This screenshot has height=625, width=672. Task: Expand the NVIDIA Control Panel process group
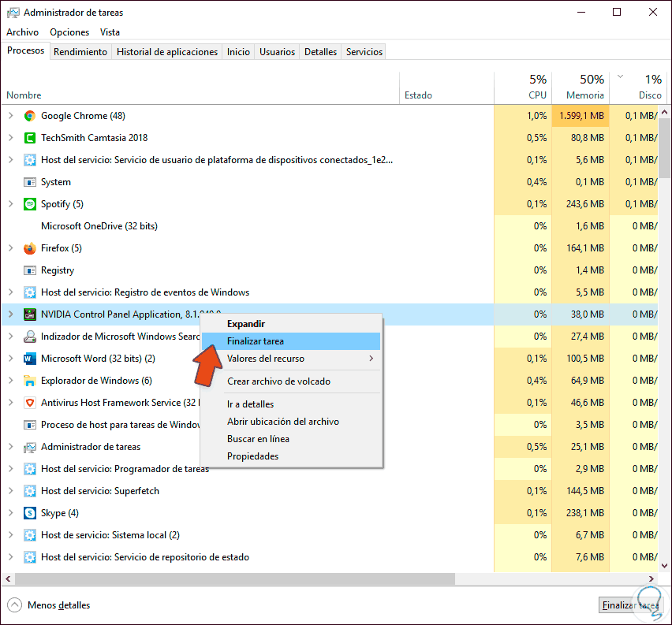click(x=11, y=314)
